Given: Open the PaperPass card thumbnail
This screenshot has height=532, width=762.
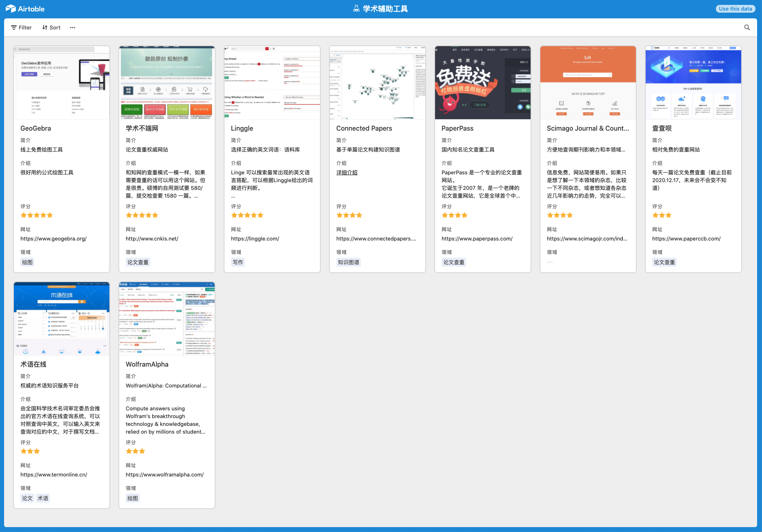Looking at the screenshot, I should point(483,82).
